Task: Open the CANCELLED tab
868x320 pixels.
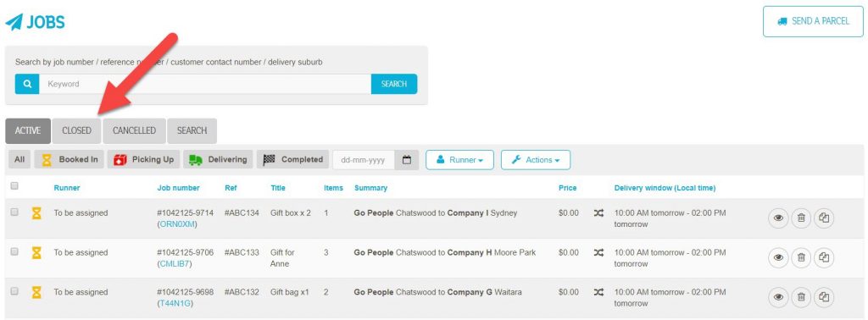Action: point(134,131)
